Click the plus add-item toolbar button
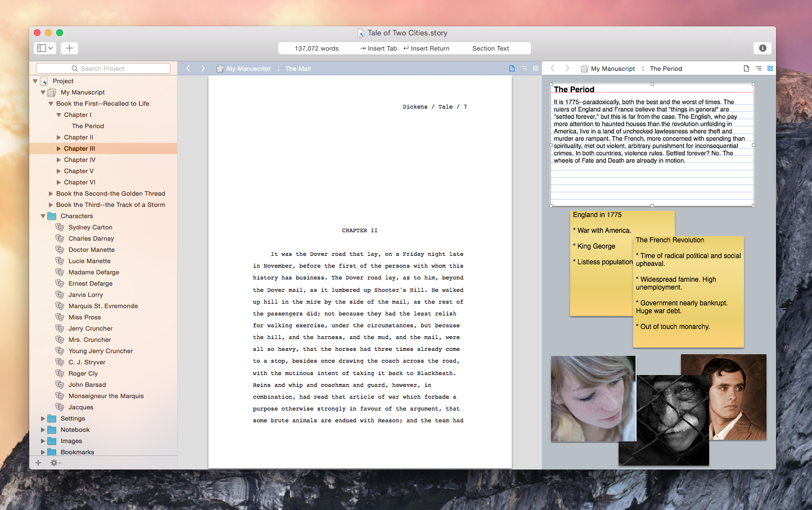The height and width of the screenshot is (510, 812). point(69,48)
